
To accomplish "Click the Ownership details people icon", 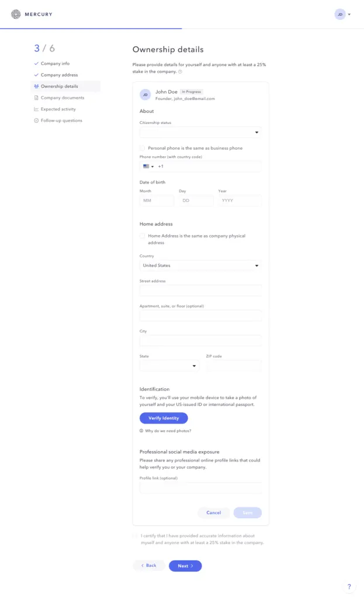I will click(36, 87).
